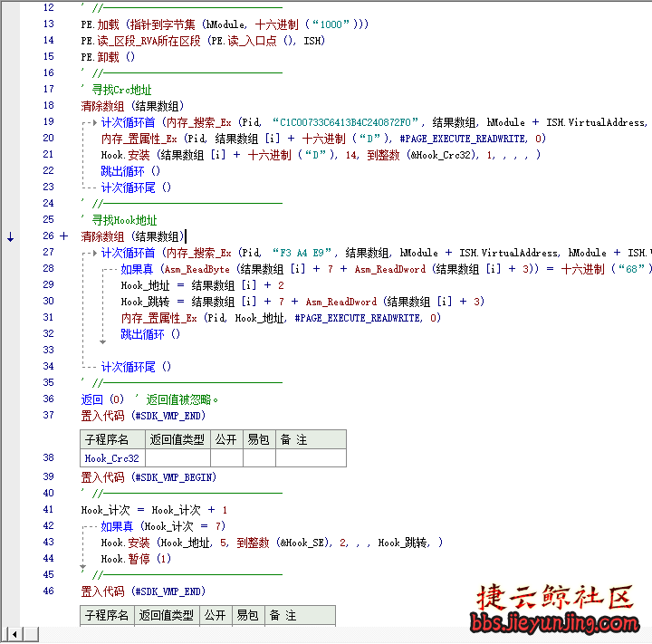The image size is (652, 644).
Task: Click 备 注 header in Hook_Crc32 table
Action: (311, 439)
